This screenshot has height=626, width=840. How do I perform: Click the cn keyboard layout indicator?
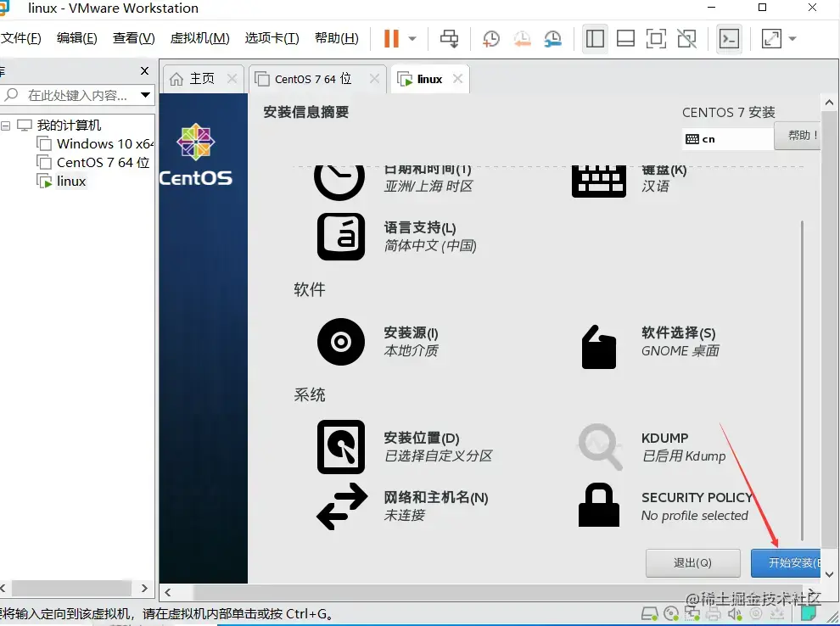point(727,139)
